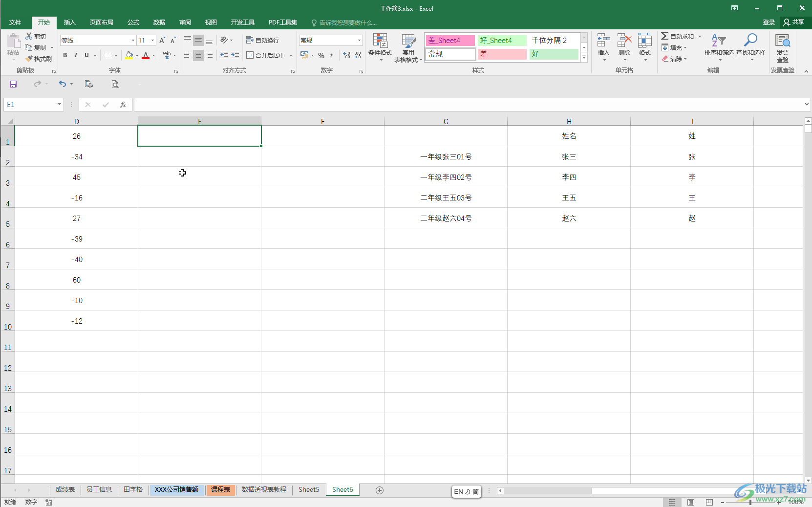Open the font size dropdown

(153, 40)
